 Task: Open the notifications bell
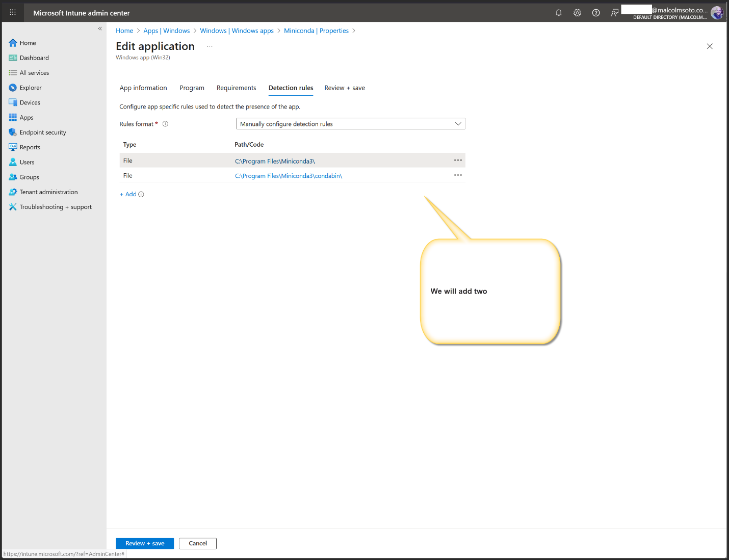pos(558,12)
